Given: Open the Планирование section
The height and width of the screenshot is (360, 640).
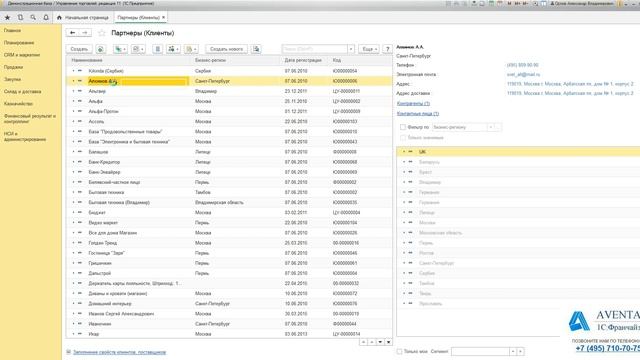Looking at the screenshot, I should coord(19,43).
